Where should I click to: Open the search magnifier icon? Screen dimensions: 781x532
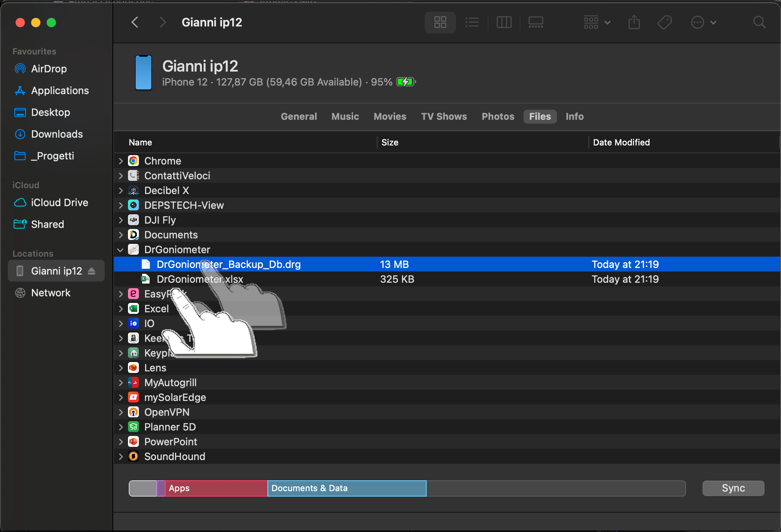(x=759, y=22)
